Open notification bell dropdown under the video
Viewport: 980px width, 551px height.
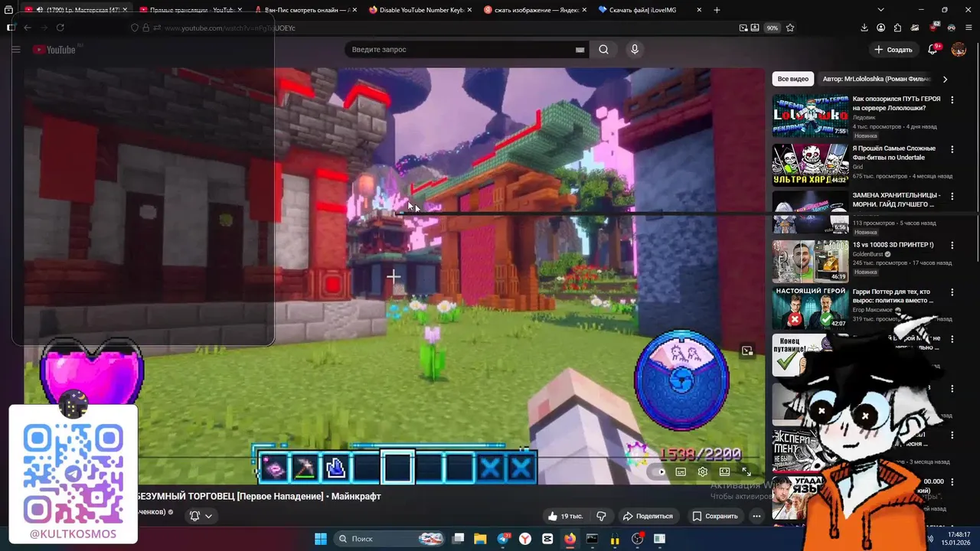pos(201,516)
